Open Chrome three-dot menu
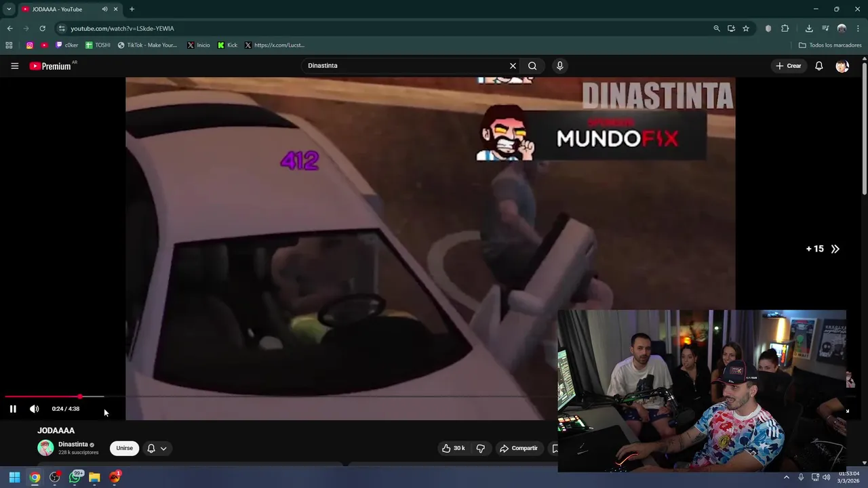This screenshot has height=488, width=868. click(x=858, y=28)
